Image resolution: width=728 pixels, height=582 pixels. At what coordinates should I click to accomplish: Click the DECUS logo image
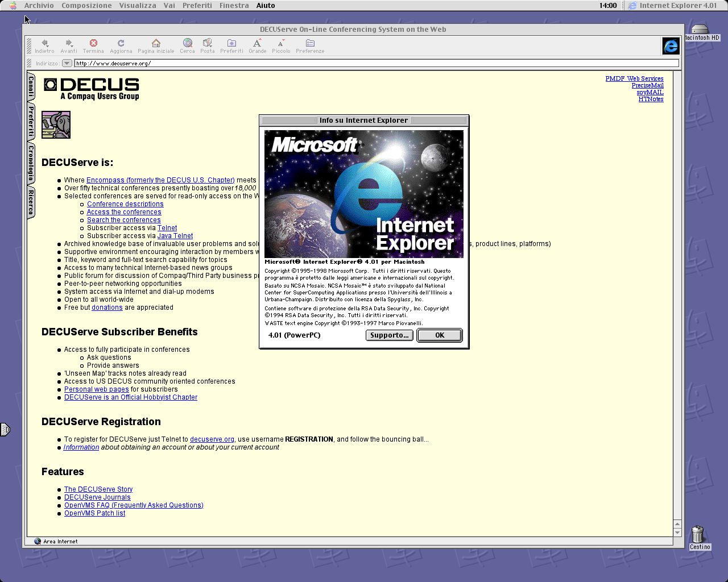(92, 89)
